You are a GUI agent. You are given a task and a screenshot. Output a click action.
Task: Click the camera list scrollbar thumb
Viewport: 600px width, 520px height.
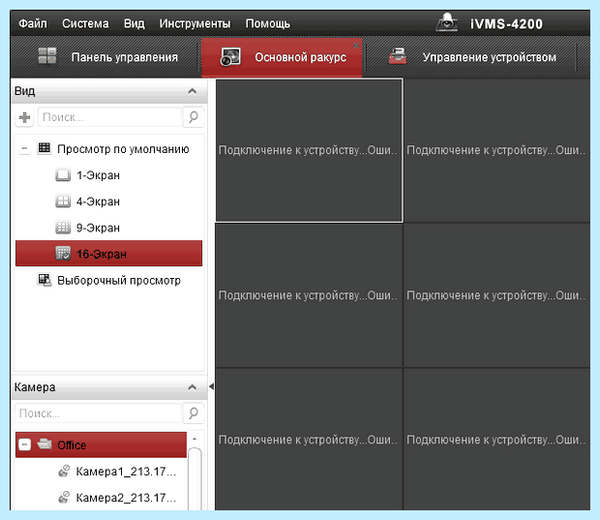(195, 478)
